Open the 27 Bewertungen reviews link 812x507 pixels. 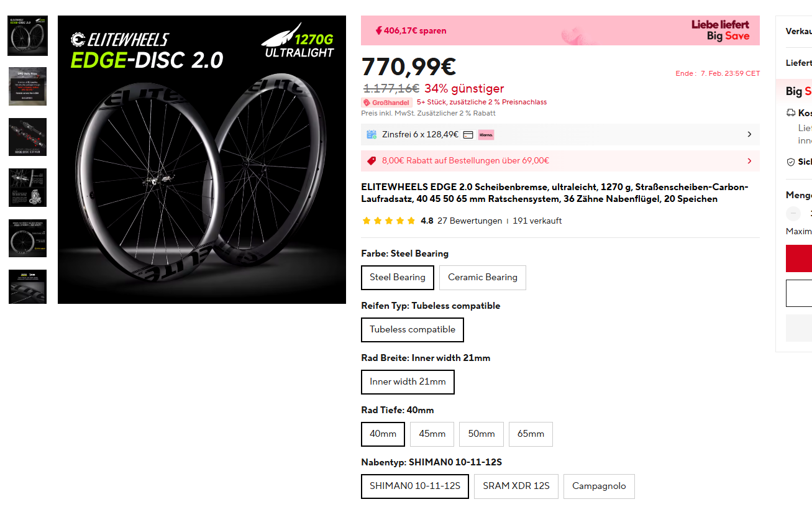pyautogui.click(x=469, y=221)
